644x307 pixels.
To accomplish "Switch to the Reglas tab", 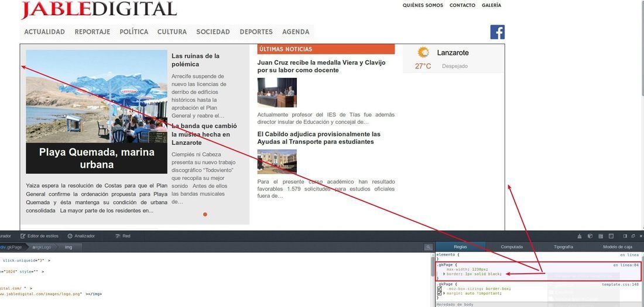I will pos(460,247).
